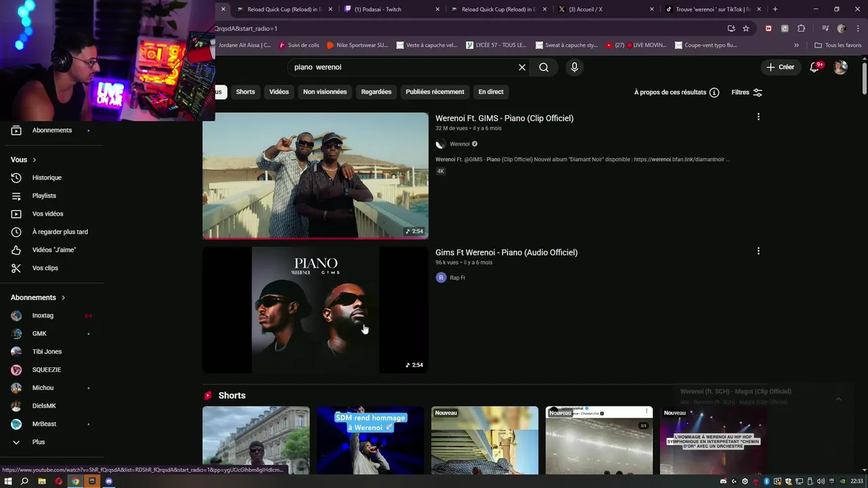The height and width of the screenshot is (488, 868).
Task: Open volume control in the system tray
Action: tap(821, 481)
